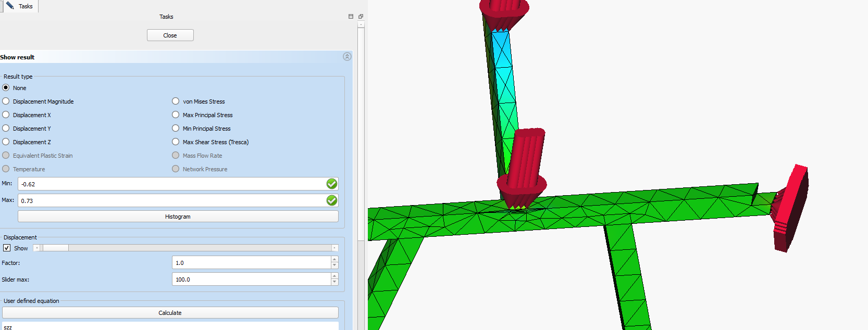Screen dimensions: 868x330
Task: Select the None result type
Action: coord(6,87)
